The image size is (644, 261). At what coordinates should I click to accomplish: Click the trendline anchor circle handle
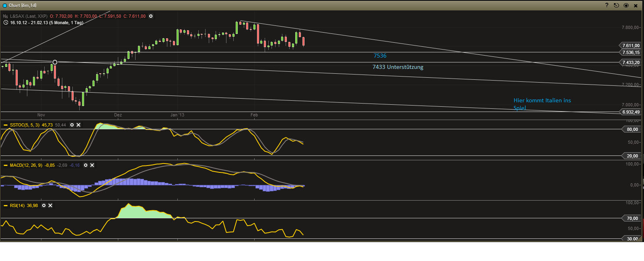tap(55, 62)
